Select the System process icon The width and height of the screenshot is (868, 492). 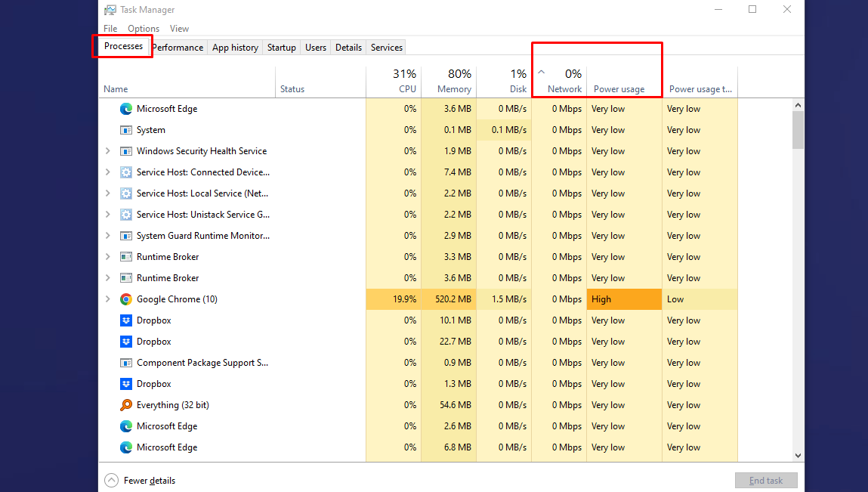pos(125,129)
